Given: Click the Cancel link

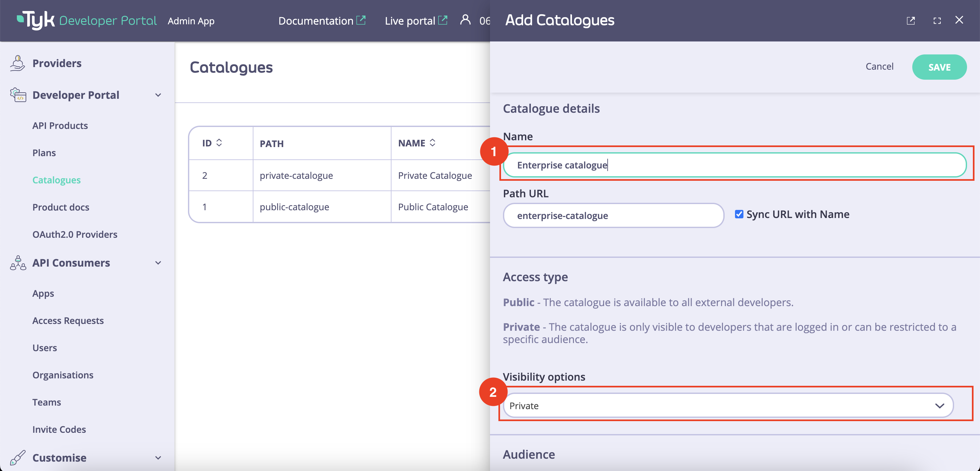Looking at the screenshot, I should (x=880, y=66).
